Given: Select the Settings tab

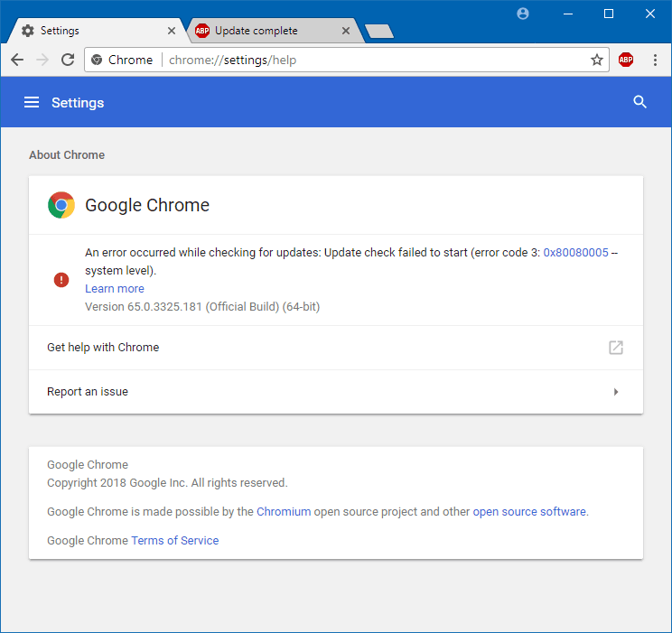Looking at the screenshot, I should tap(91, 31).
